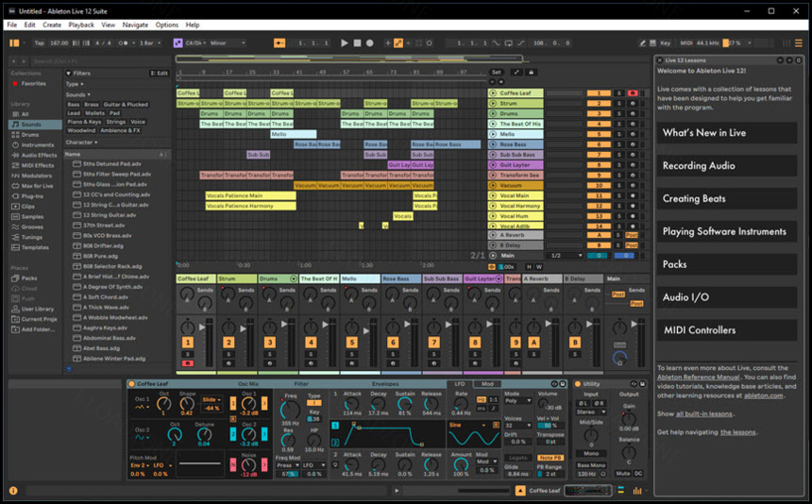Adjust the filter Freq knob at 355 Hz
812x504 pixels.
coord(289,410)
